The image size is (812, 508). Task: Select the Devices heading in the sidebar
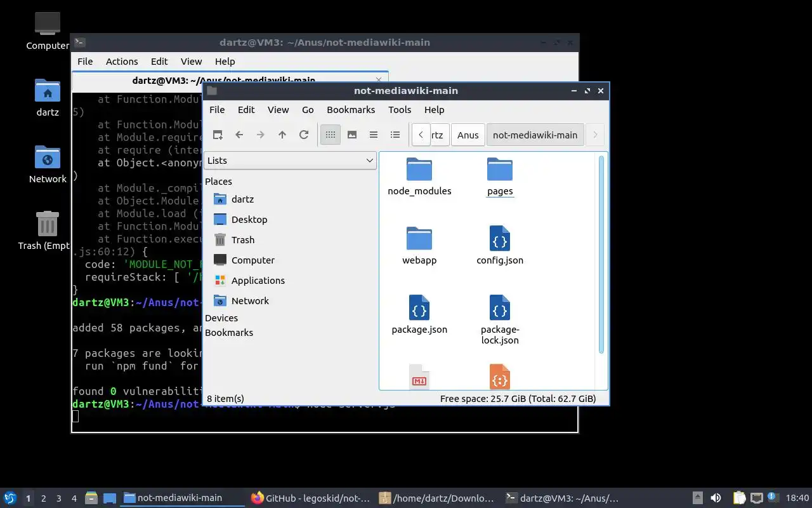pos(221,317)
